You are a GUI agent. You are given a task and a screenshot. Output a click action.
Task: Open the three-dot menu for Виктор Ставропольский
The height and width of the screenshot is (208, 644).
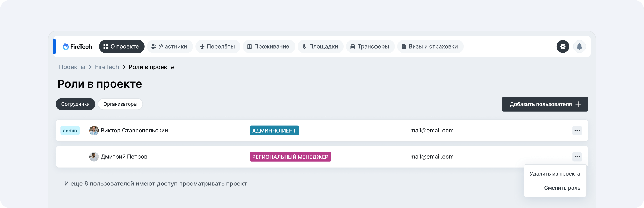577,131
